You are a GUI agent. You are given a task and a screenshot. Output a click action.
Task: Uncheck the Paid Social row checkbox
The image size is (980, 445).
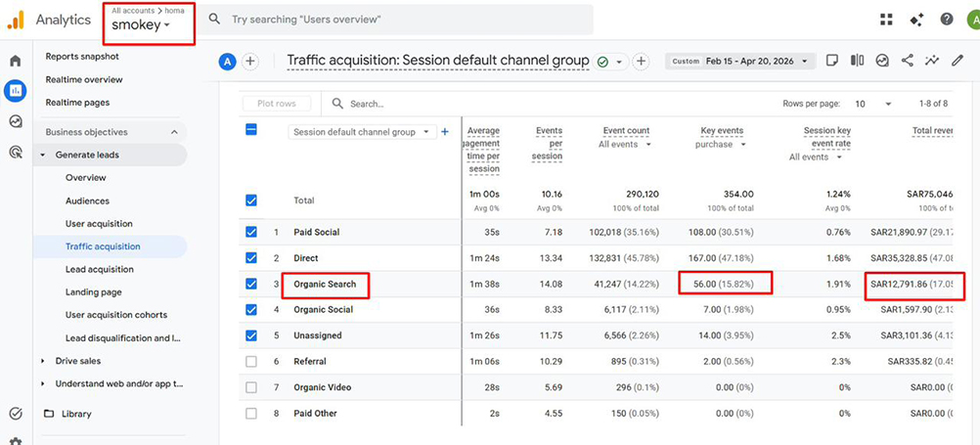point(251,232)
